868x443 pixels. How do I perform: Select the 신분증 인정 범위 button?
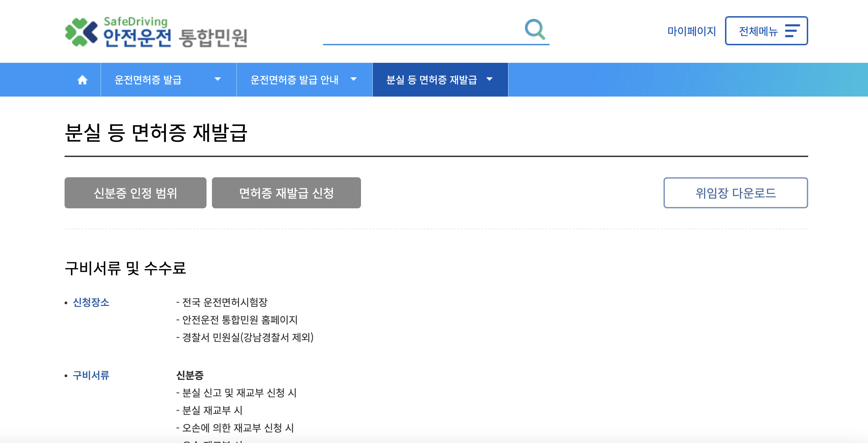pos(135,192)
